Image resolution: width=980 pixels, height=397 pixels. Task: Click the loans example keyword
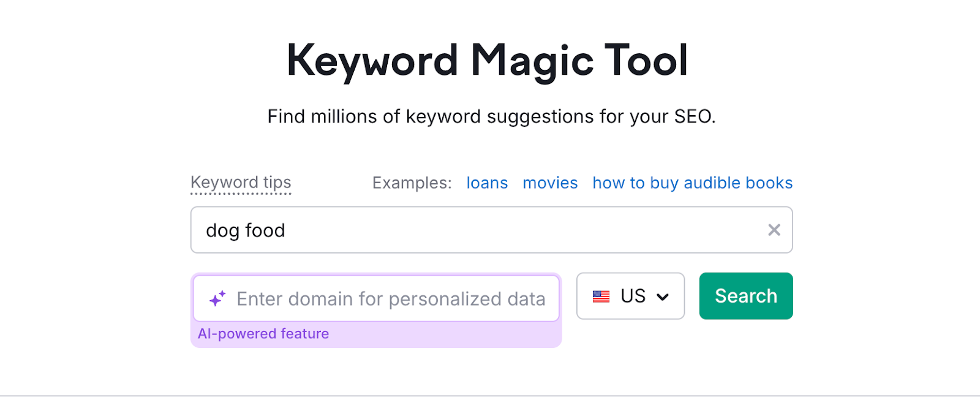[487, 183]
